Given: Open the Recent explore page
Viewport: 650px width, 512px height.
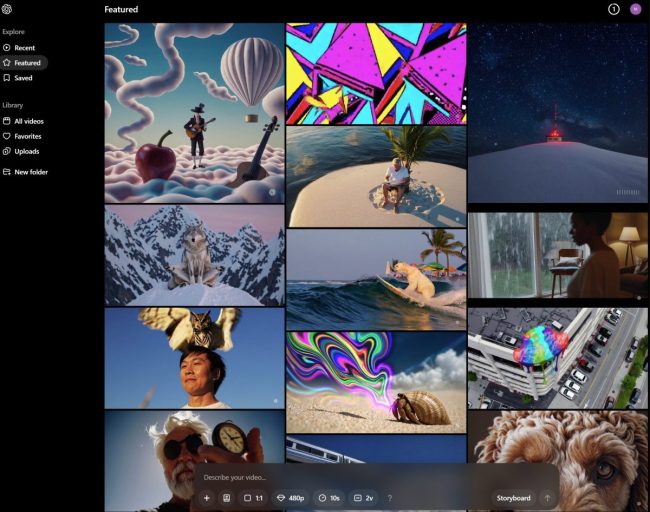Looking at the screenshot, I should [x=24, y=48].
